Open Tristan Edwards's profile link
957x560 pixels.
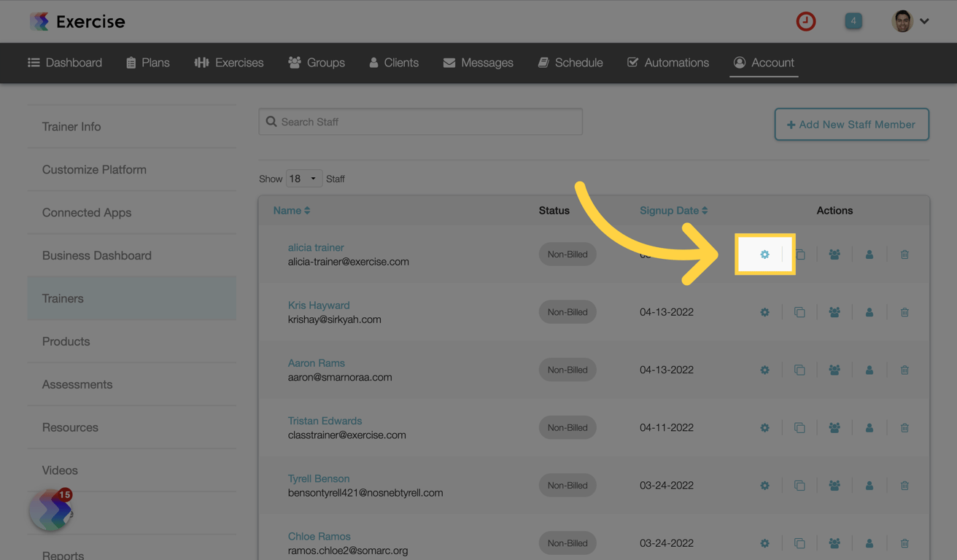[x=325, y=421]
